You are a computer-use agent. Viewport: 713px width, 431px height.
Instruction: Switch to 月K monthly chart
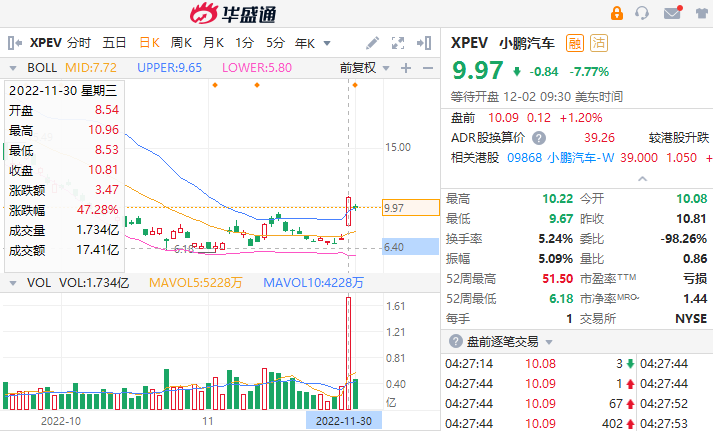[213, 43]
